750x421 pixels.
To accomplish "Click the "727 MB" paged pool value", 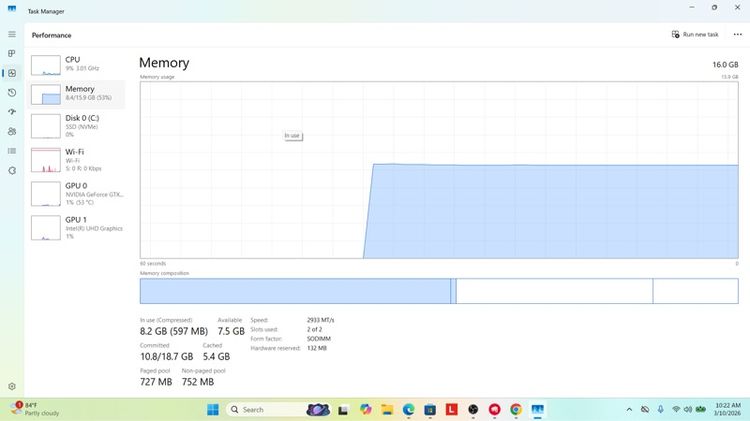I will tap(156, 382).
